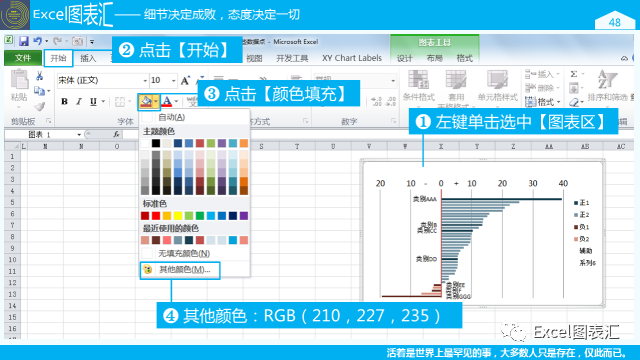The width and height of the screenshot is (640, 360).
Task: Click the Cut scissors icon
Action: 40,76
